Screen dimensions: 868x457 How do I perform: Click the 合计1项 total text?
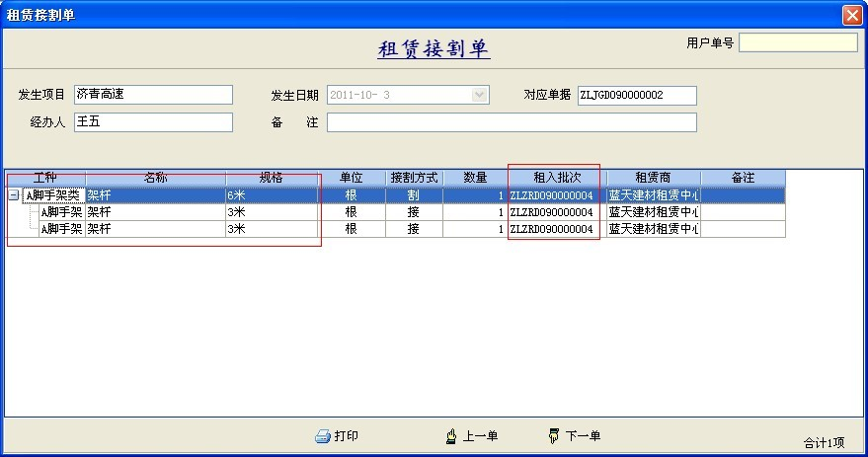tap(824, 442)
